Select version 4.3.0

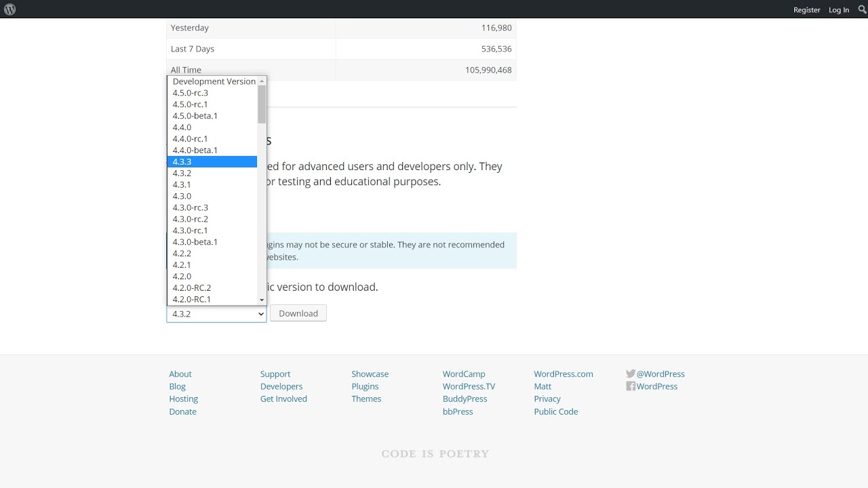click(212, 196)
